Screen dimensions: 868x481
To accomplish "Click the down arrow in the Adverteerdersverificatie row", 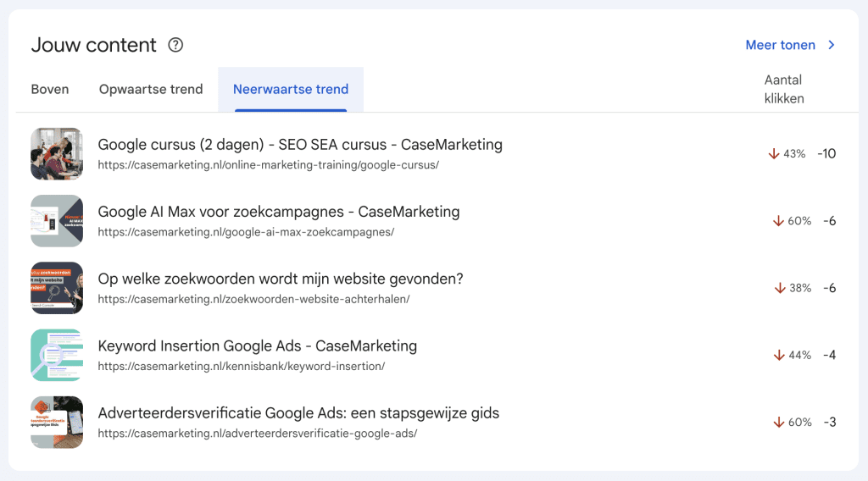I will coord(779,423).
